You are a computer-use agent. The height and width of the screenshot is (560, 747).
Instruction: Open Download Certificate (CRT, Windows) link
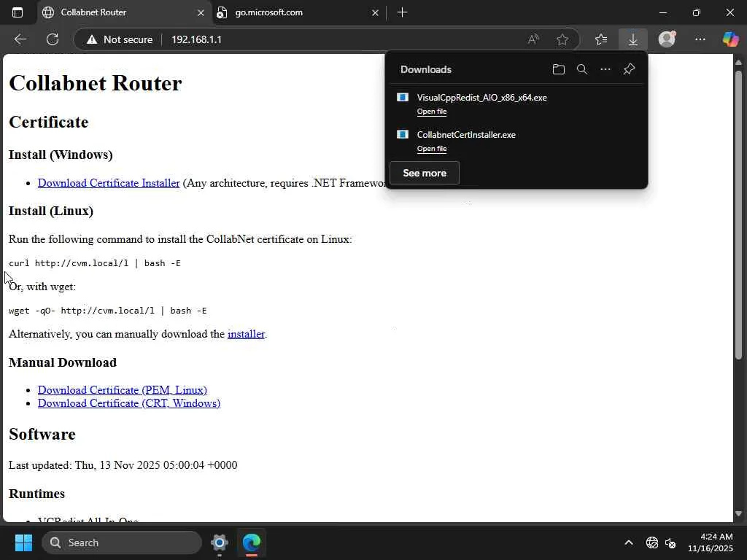(x=129, y=403)
